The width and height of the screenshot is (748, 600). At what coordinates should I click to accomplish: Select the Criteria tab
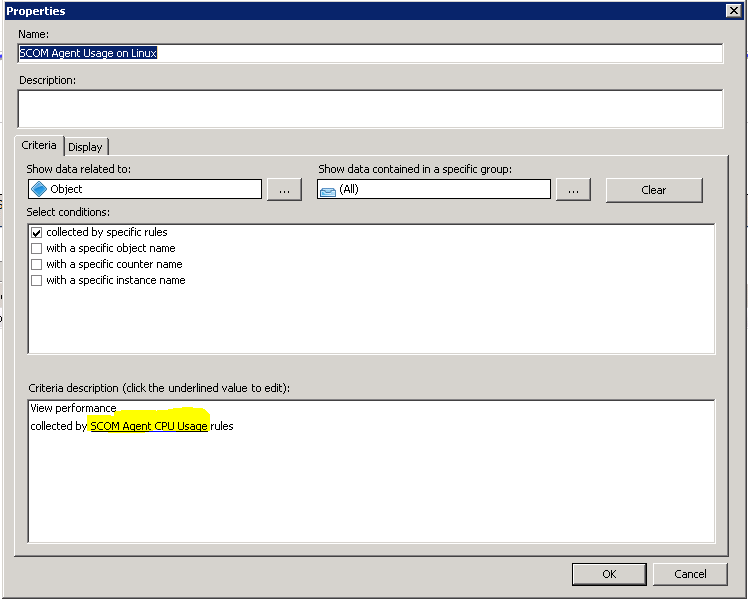tap(39, 145)
